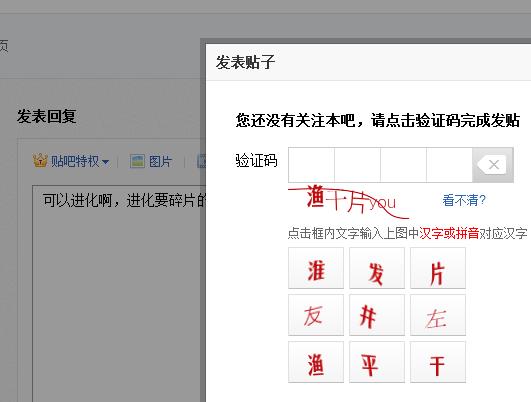Choose the 渔 character tile
Image resolution: width=531 pixels, height=402 pixels.
click(316, 362)
